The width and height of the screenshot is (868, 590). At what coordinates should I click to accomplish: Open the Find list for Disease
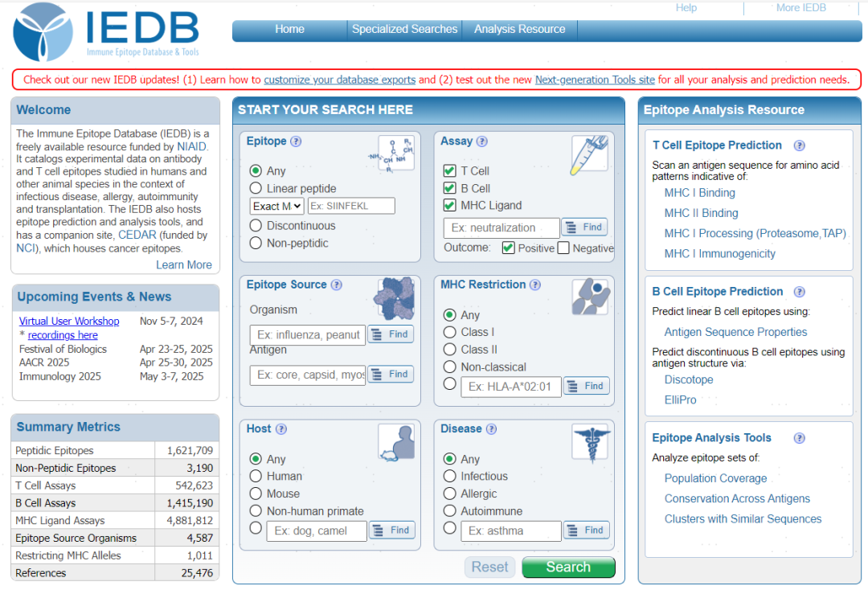pyautogui.click(x=586, y=531)
